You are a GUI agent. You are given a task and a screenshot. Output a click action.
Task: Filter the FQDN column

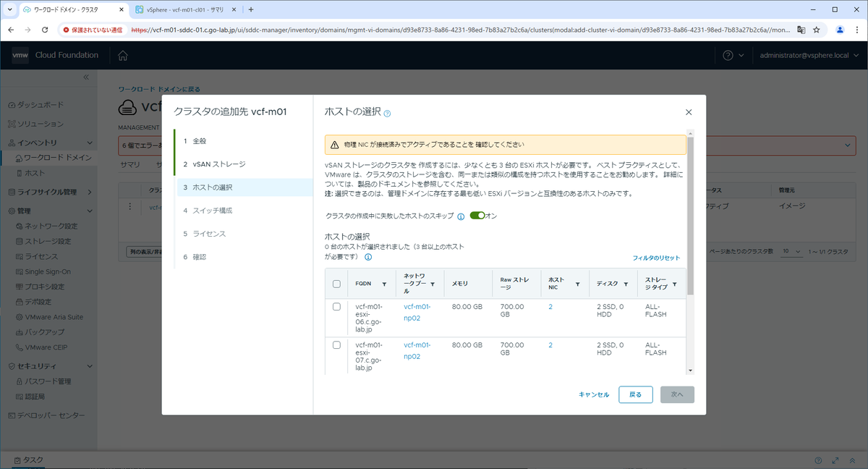click(x=384, y=284)
